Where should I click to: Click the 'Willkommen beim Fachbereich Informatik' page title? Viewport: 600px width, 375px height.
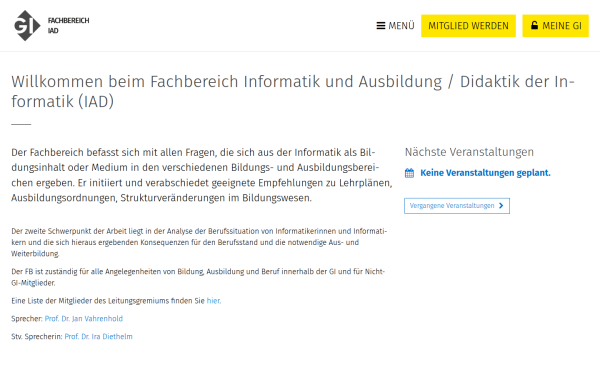point(293,91)
